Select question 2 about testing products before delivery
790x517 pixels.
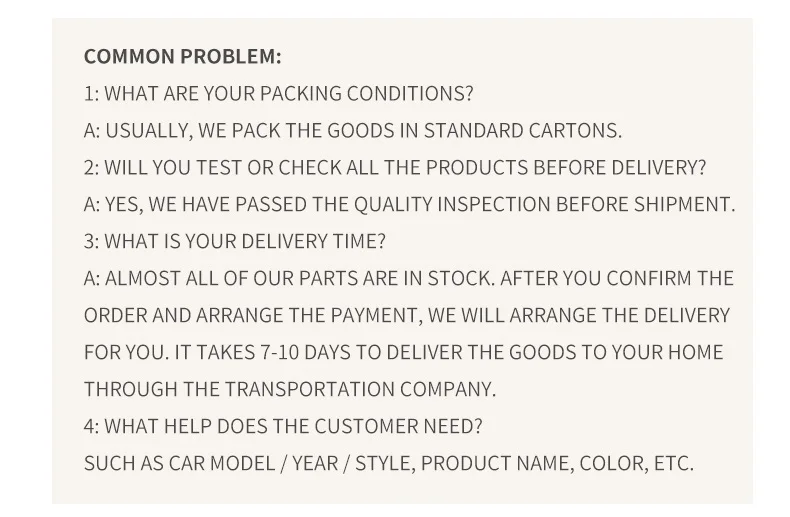coord(395,167)
